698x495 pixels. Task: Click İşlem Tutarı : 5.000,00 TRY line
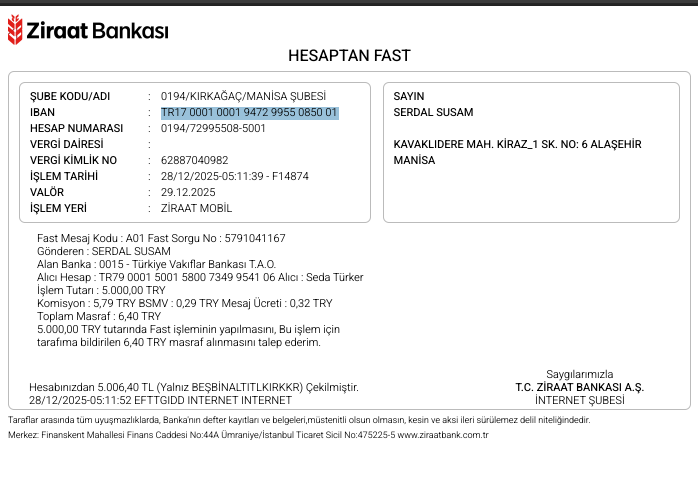(101, 290)
